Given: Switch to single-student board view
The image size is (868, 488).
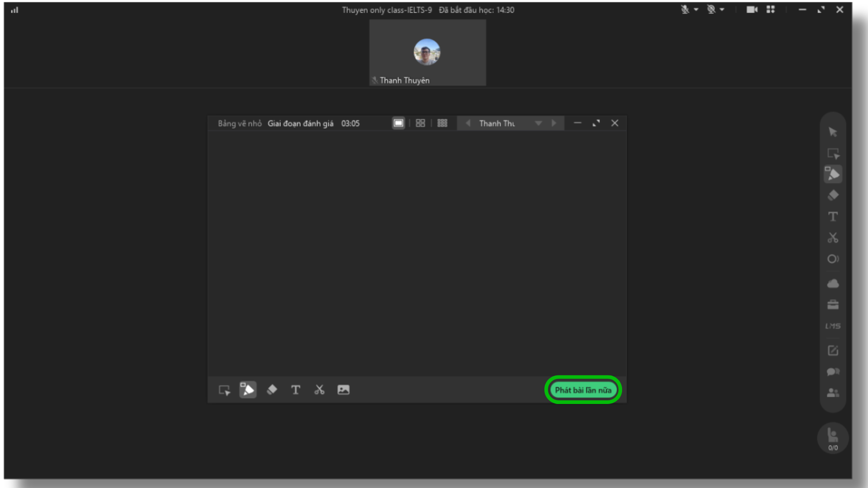Looking at the screenshot, I should (398, 123).
